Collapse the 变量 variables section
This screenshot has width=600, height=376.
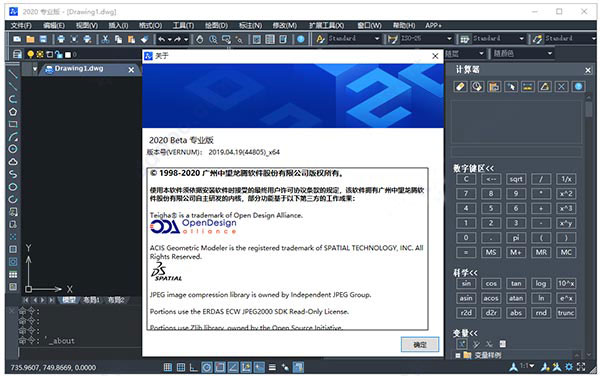pyautogui.click(x=465, y=333)
